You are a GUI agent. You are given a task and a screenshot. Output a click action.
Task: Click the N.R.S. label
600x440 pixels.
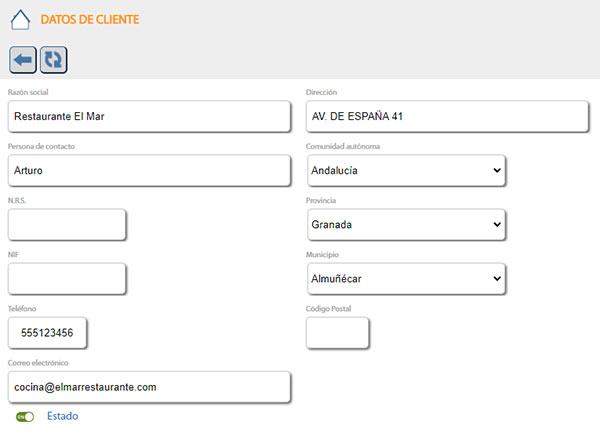pyautogui.click(x=17, y=200)
